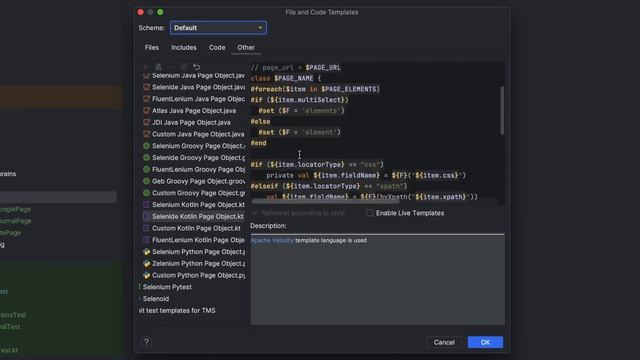Click the Kotlin icon beside Selenium Kotlin Page Object
This screenshot has height=360, width=640.
tap(147, 204)
